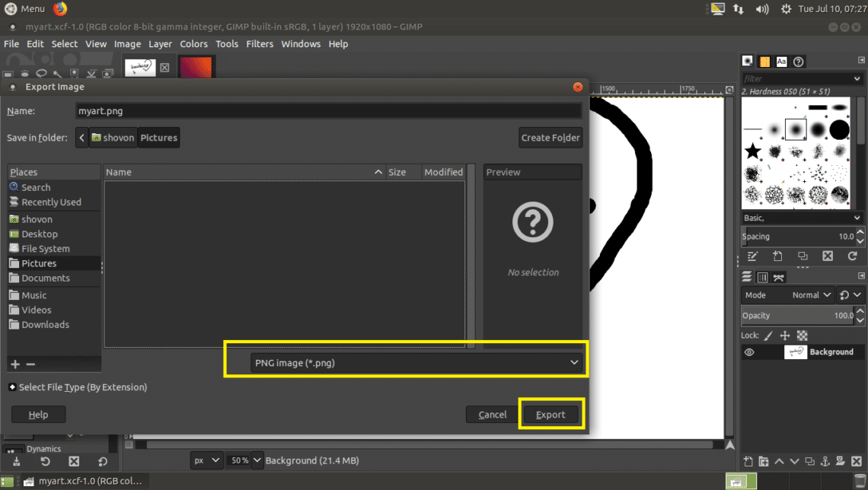Image resolution: width=868 pixels, height=490 pixels.
Task: Create a new layer group
Action: tap(764, 461)
